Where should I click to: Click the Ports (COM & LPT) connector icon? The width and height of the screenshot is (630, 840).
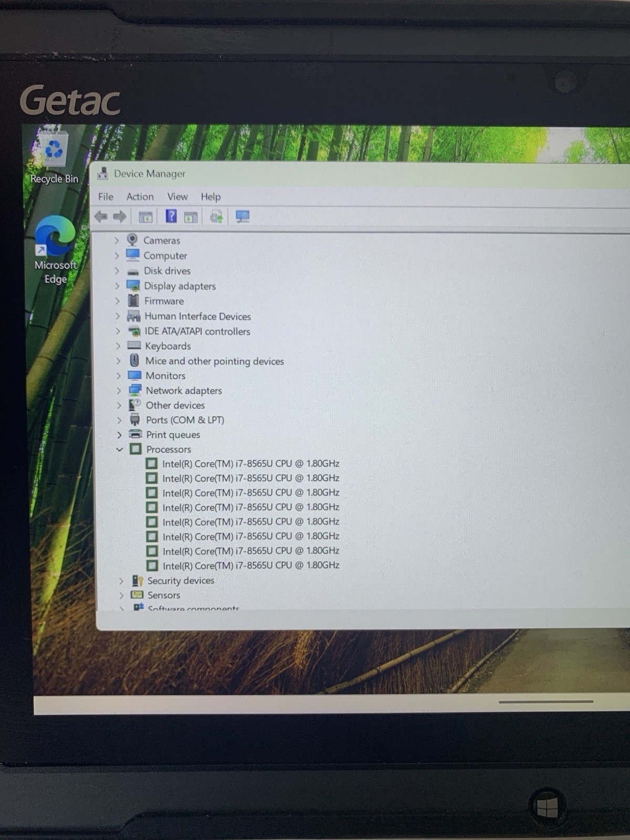135,419
